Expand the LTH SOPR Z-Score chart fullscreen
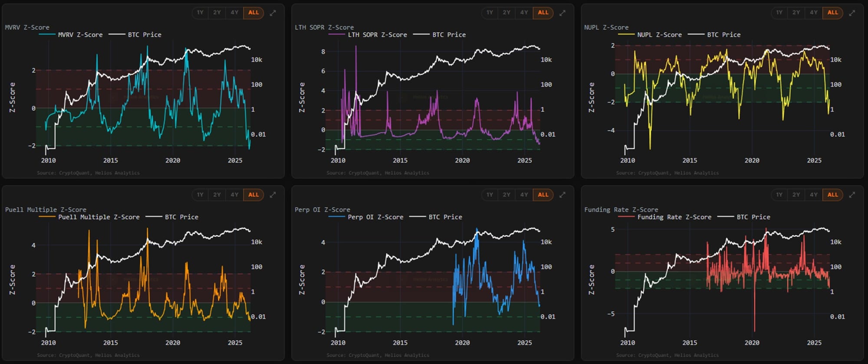The width and height of the screenshot is (868, 364). pos(562,13)
